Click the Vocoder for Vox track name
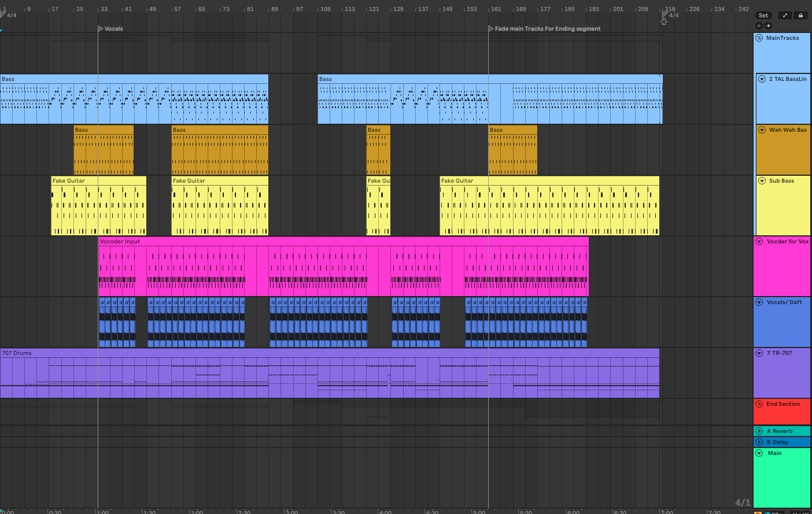This screenshot has height=514, width=812. point(788,241)
